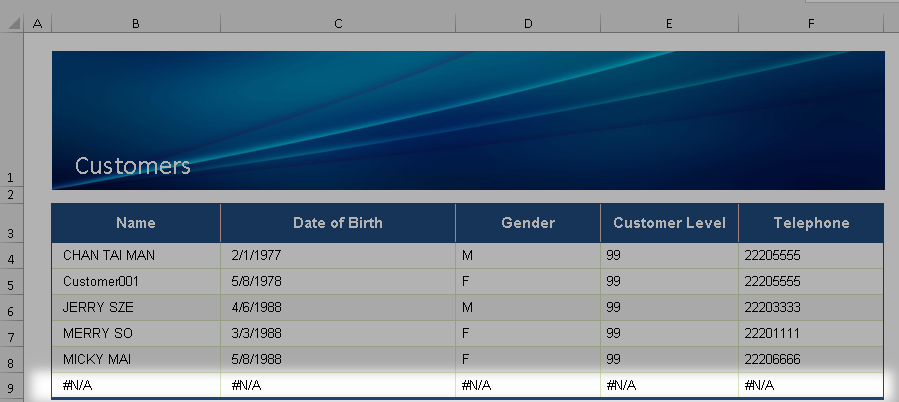Screen dimensions: 899x402
Task: Select birth date 3/3/1988 cell
Action: [x=253, y=333]
